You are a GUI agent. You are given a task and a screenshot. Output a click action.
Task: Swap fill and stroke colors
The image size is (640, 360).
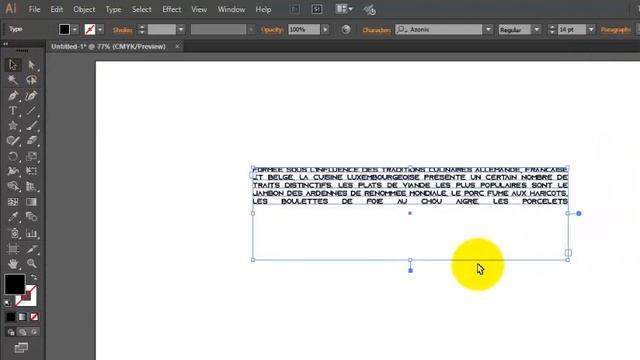point(34,277)
